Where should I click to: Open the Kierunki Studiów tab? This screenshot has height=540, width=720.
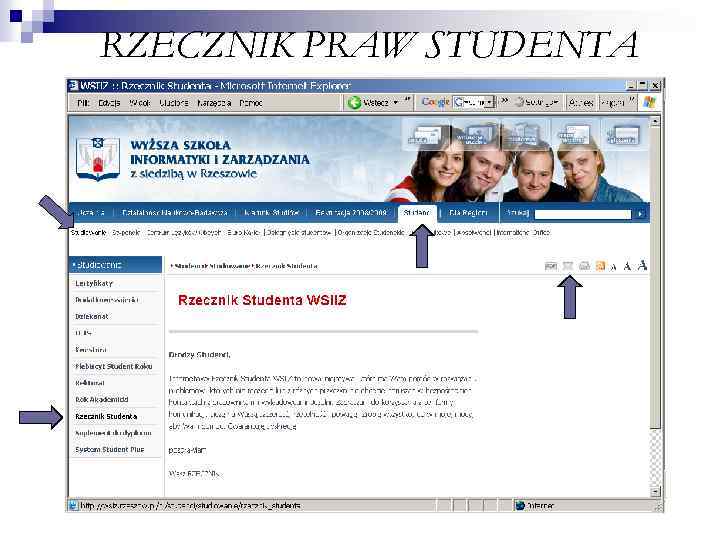pos(271,213)
